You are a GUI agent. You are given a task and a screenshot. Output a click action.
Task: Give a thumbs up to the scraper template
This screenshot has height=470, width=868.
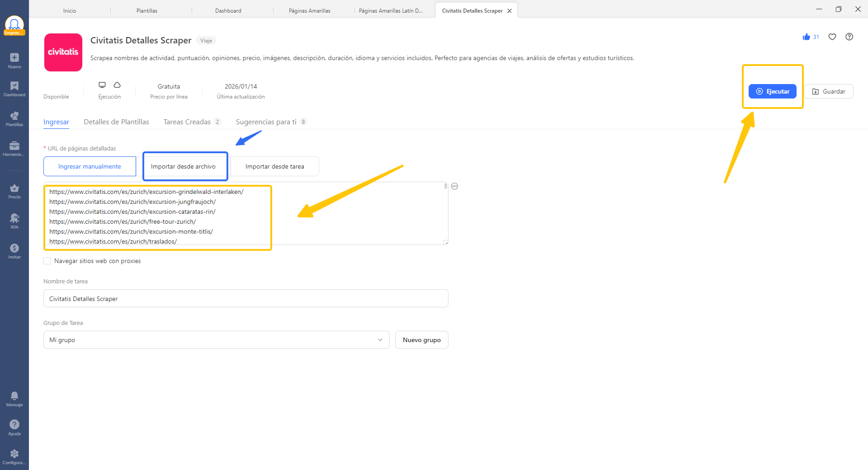[807, 37]
